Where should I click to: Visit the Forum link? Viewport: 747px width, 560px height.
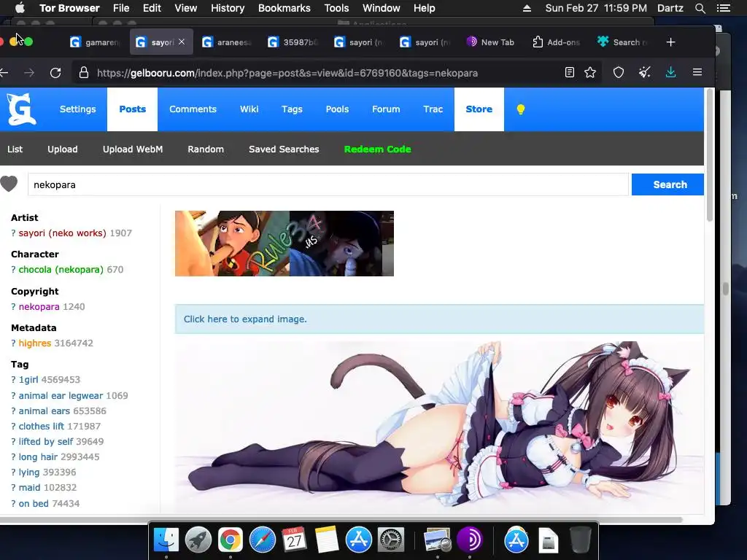coord(386,109)
